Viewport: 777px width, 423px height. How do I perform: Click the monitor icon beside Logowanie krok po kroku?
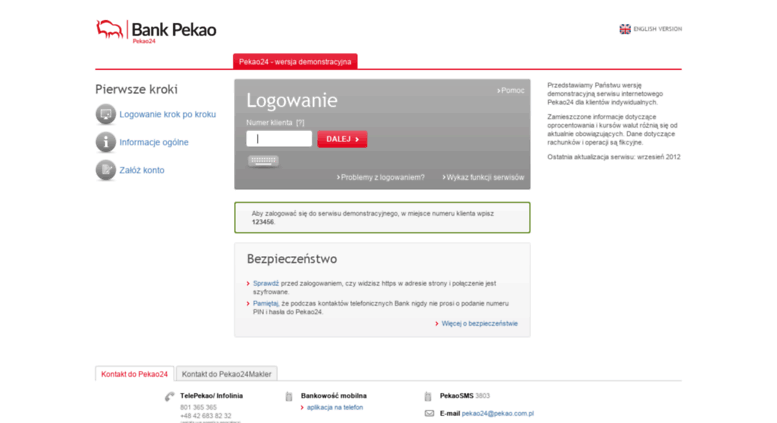point(106,114)
